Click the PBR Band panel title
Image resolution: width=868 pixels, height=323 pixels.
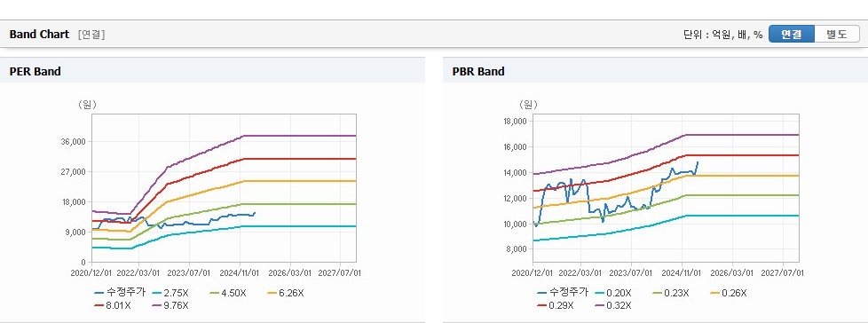[478, 71]
